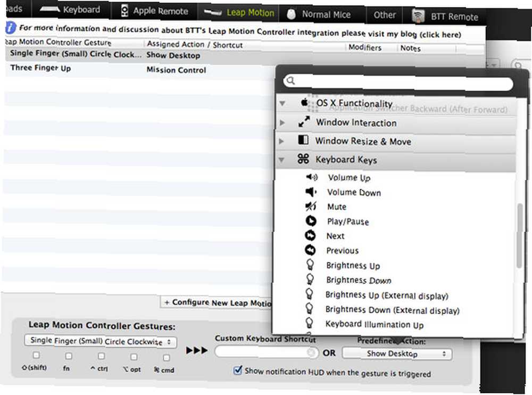Screen dimensions: 532x395
Task: Open the Other tab
Action: [385, 15]
